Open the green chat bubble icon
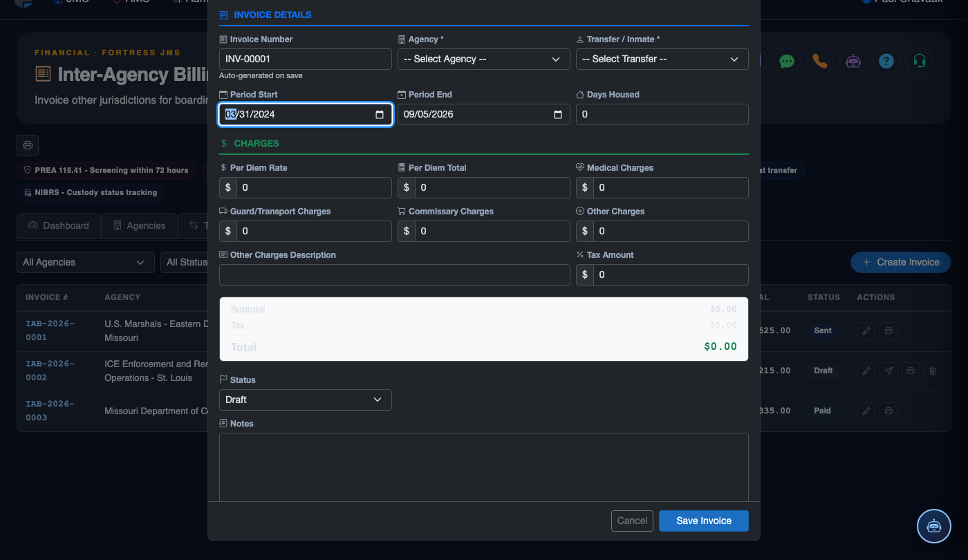 point(787,61)
